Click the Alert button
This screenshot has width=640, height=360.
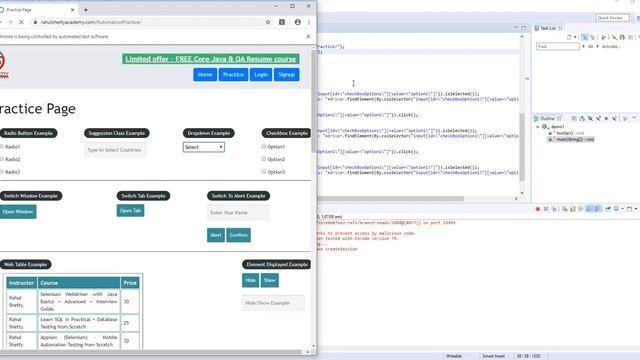[x=216, y=235]
